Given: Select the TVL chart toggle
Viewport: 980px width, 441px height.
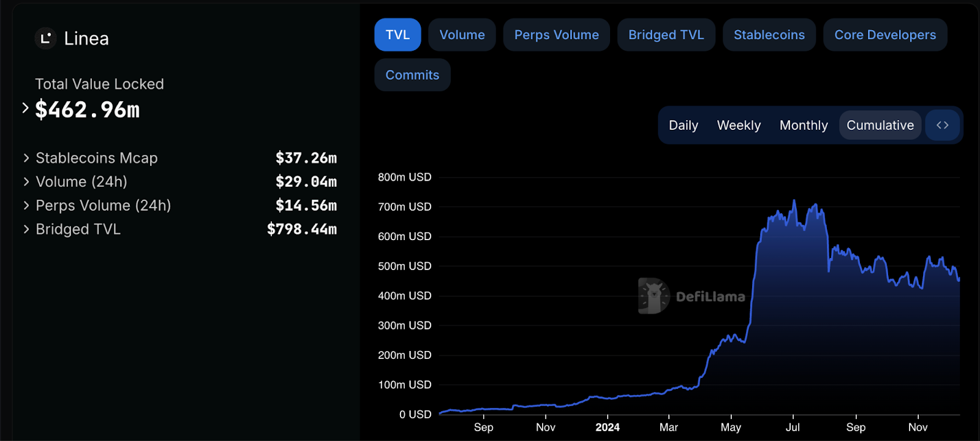Looking at the screenshot, I should pos(398,35).
